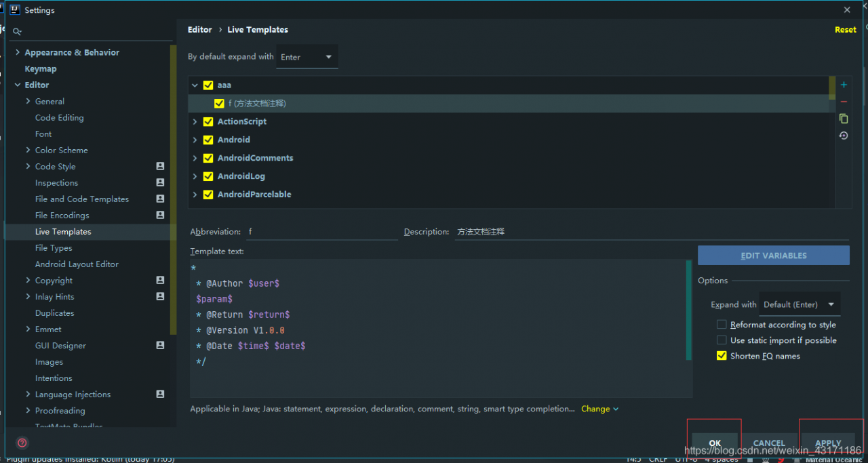
Task: Expand the Color Scheme settings node
Action: click(28, 150)
